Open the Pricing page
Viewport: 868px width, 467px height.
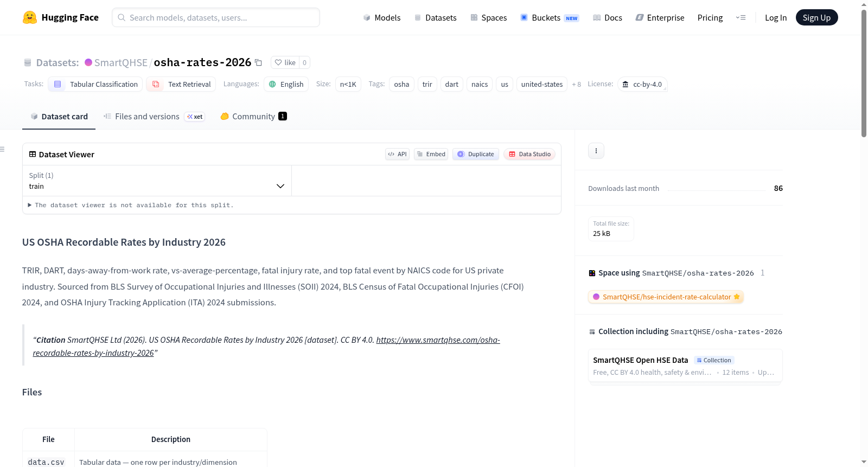coord(710,18)
